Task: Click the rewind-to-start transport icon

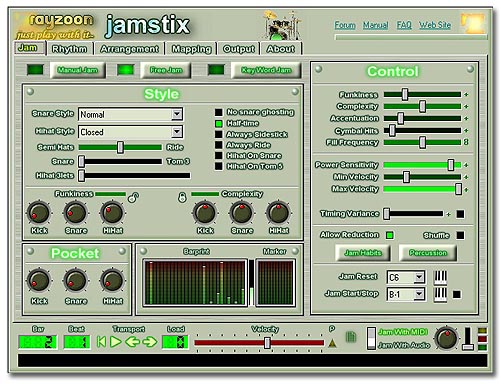Action: click(x=102, y=342)
